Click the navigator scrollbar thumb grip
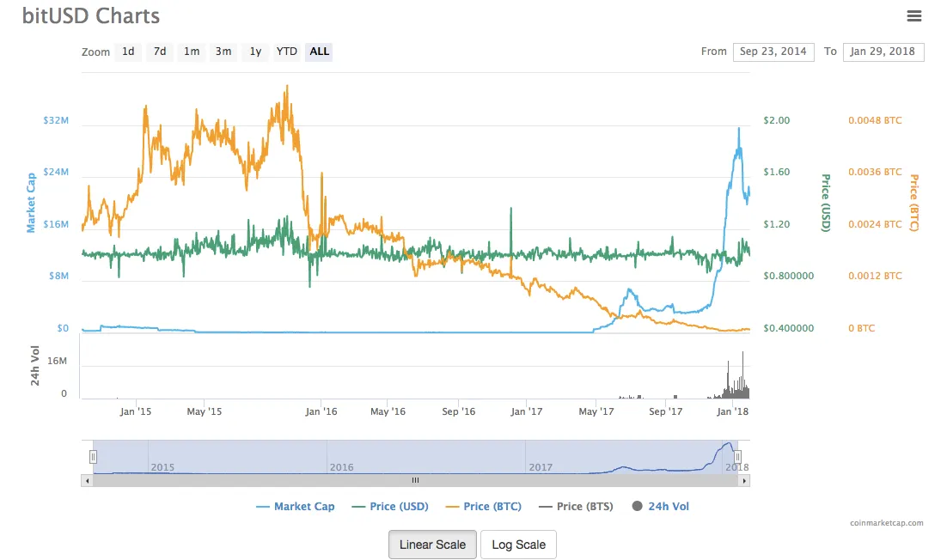The height and width of the screenshot is (560, 947). (416, 481)
